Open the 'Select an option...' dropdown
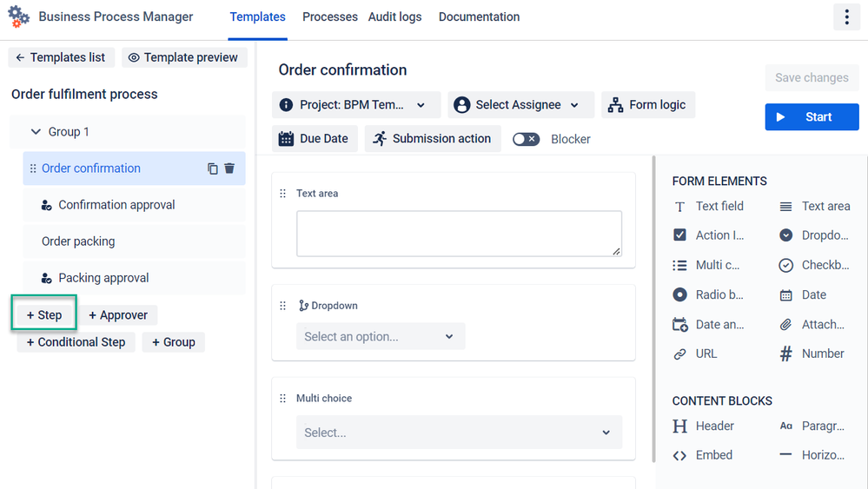 tap(381, 336)
